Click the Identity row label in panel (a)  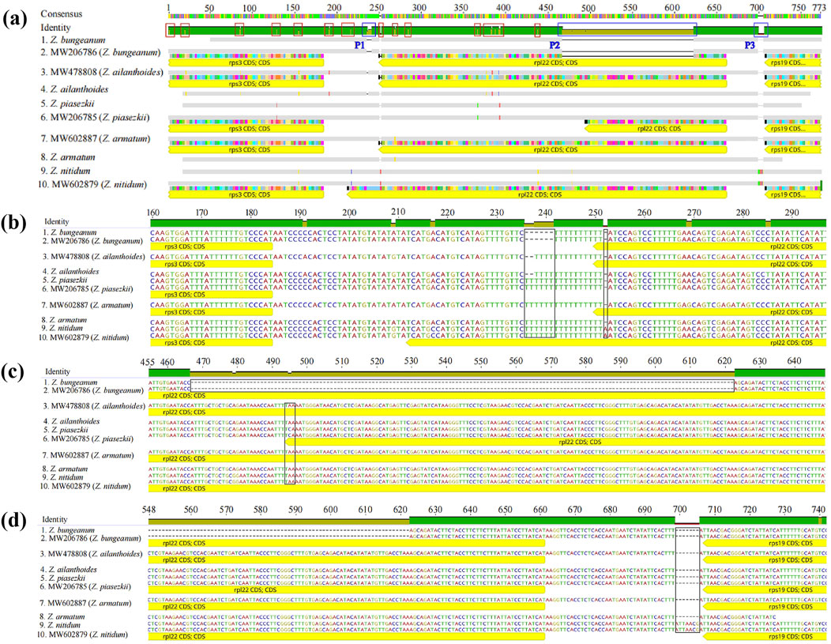click(55, 28)
